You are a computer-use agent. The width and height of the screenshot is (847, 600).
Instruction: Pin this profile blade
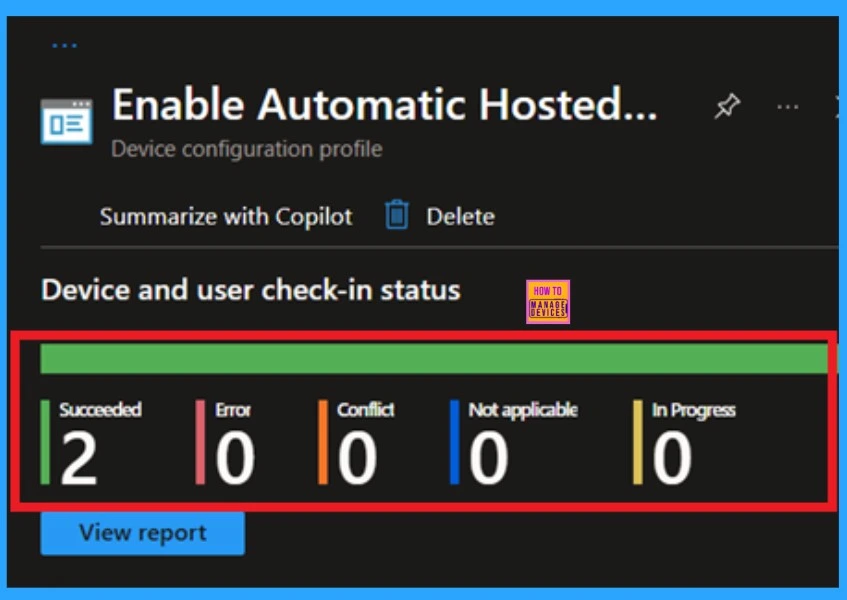click(727, 107)
